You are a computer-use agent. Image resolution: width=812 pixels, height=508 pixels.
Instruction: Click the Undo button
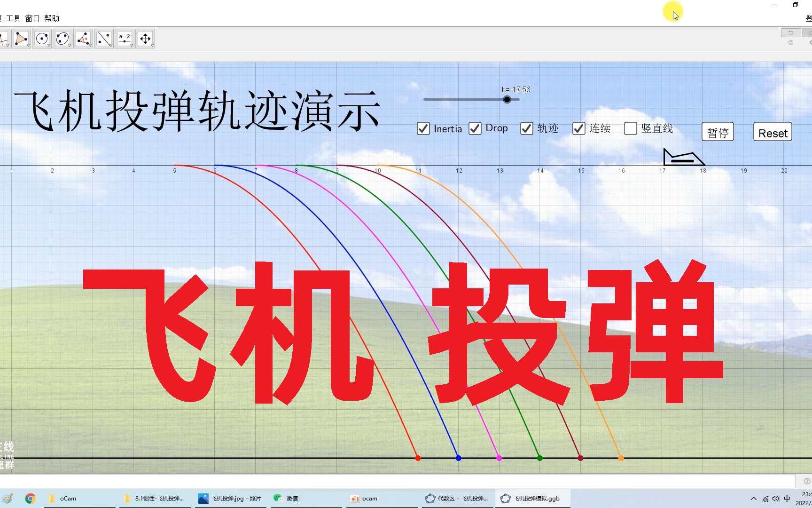click(791, 32)
